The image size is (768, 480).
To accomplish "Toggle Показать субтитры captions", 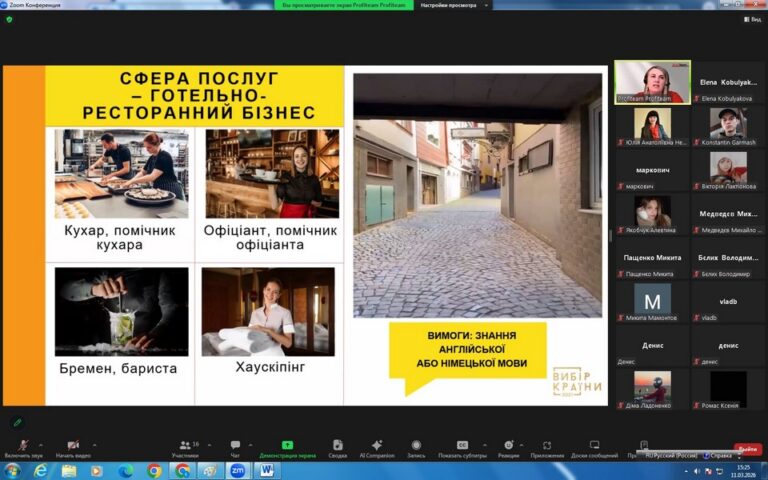I will pos(462,446).
